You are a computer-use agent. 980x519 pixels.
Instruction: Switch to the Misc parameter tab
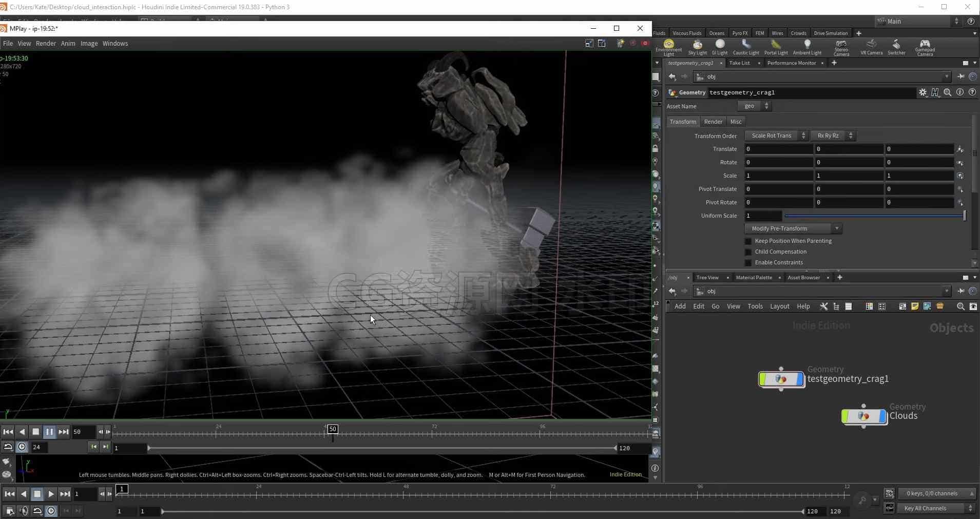pyautogui.click(x=736, y=122)
